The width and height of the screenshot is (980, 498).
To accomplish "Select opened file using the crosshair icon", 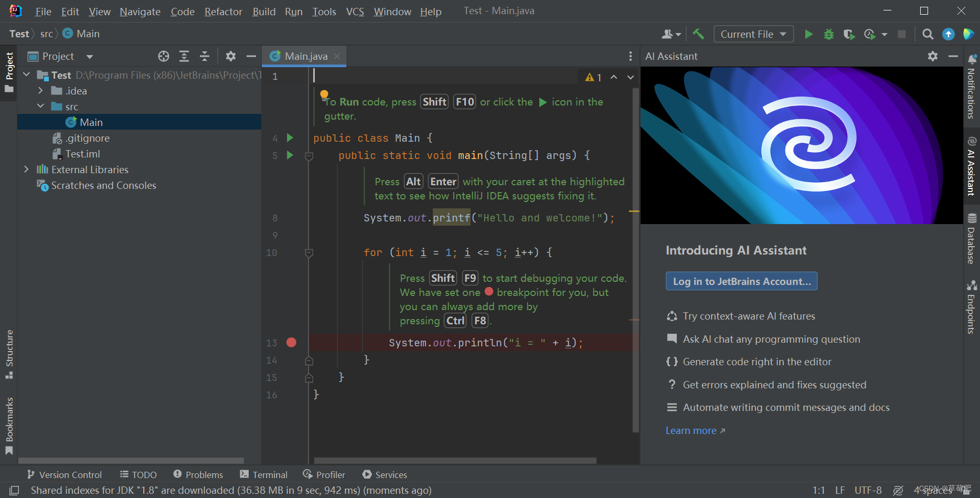I will 163,56.
